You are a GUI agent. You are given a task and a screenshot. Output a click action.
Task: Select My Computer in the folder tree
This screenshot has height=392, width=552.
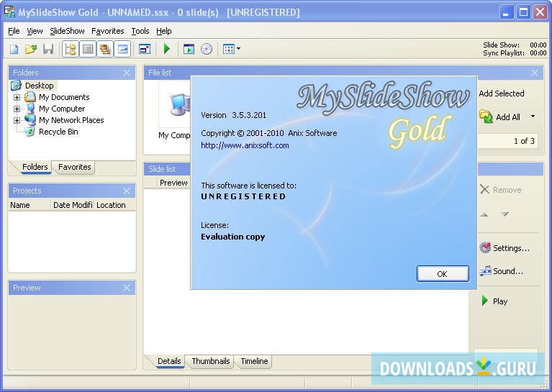pos(62,109)
